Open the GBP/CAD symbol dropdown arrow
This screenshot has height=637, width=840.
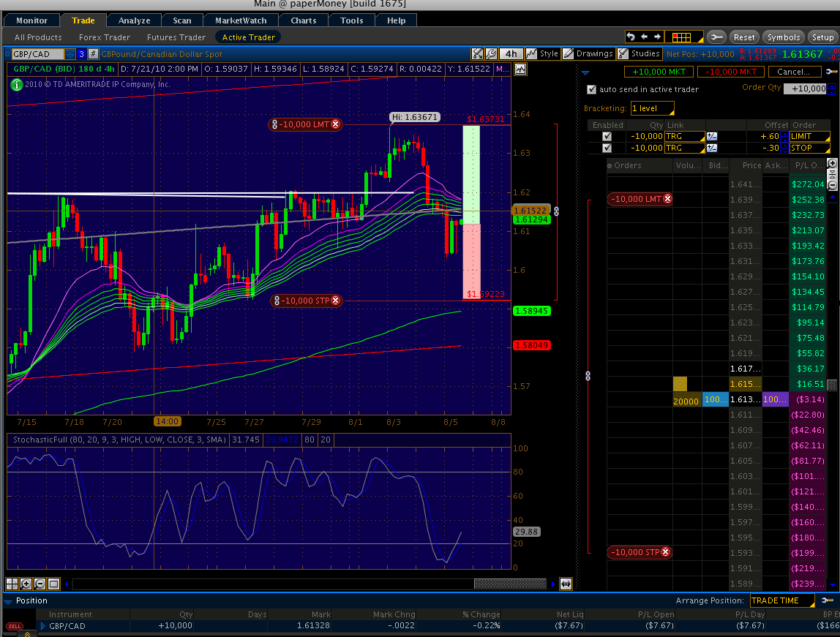(x=70, y=54)
